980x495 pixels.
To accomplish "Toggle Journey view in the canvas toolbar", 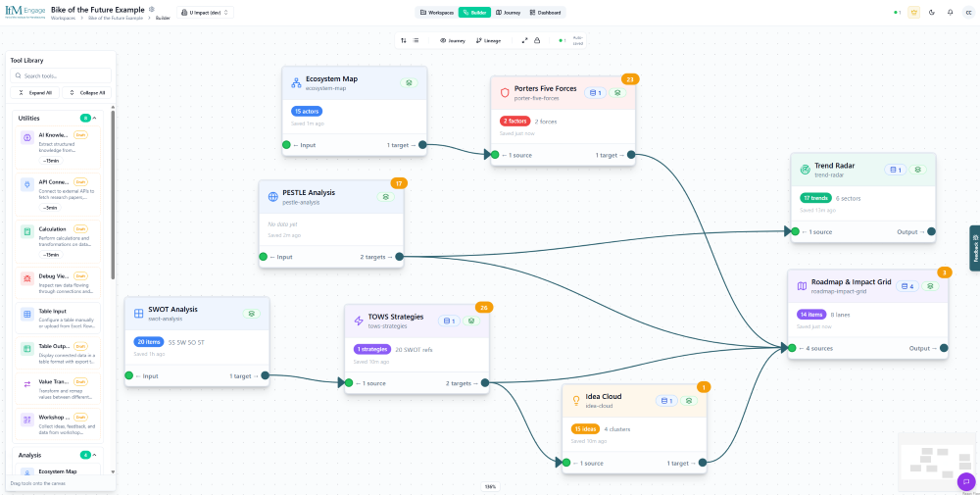I will click(452, 40).
